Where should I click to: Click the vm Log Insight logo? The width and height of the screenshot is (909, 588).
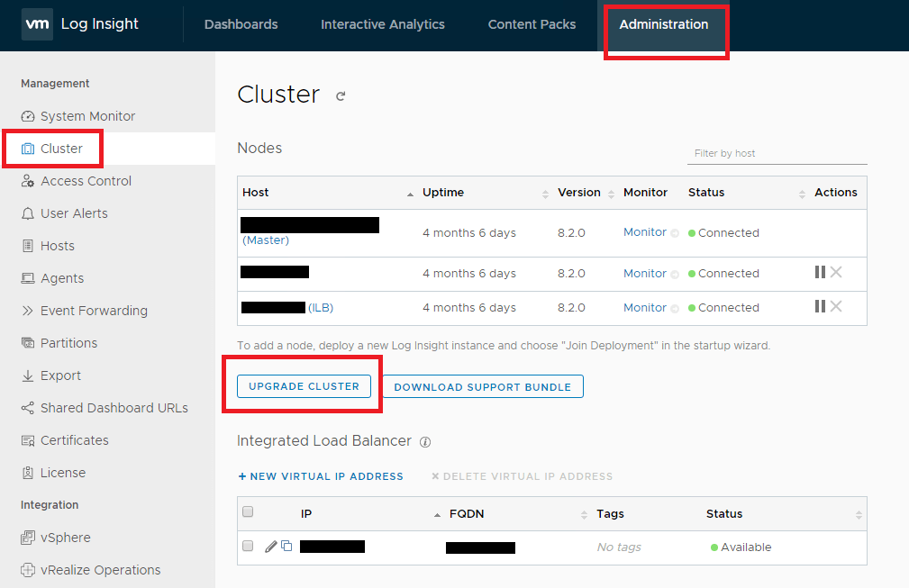81,24
